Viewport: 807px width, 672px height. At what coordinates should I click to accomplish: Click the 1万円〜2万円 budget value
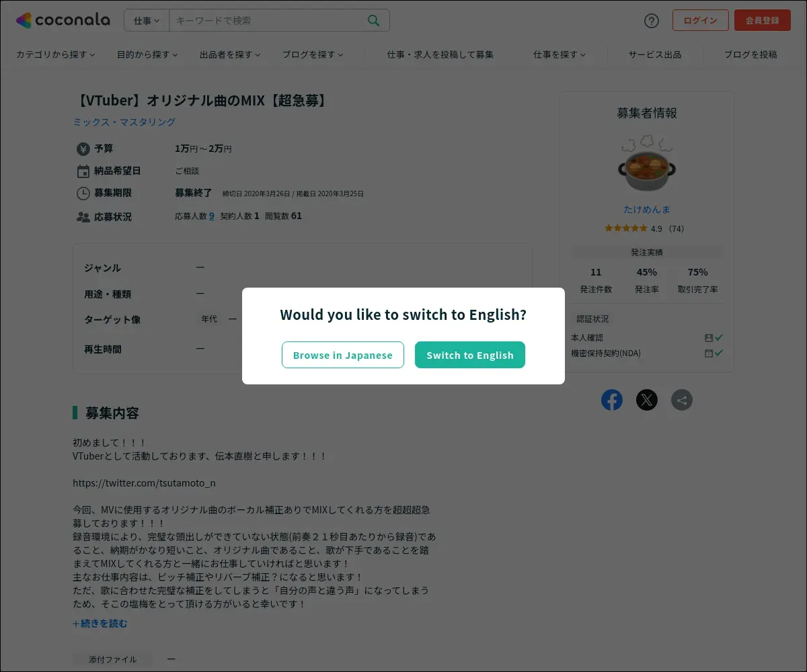204,149
